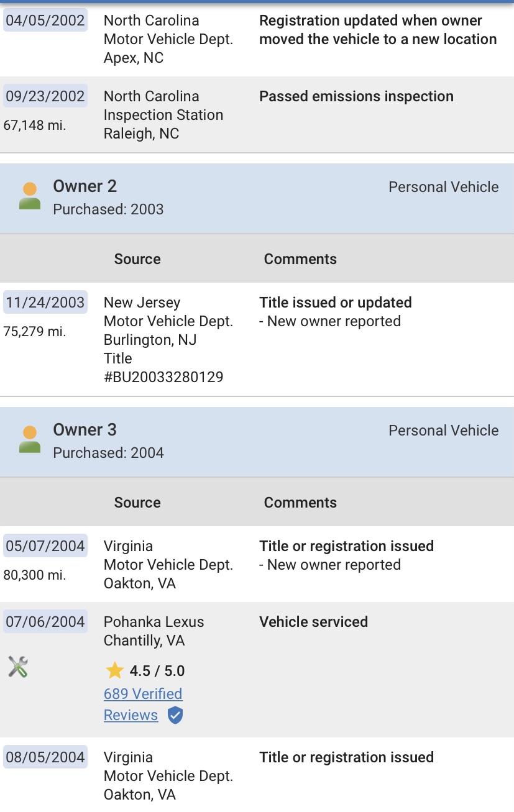Click the Vehicle serviced comment

click(313, 622)
